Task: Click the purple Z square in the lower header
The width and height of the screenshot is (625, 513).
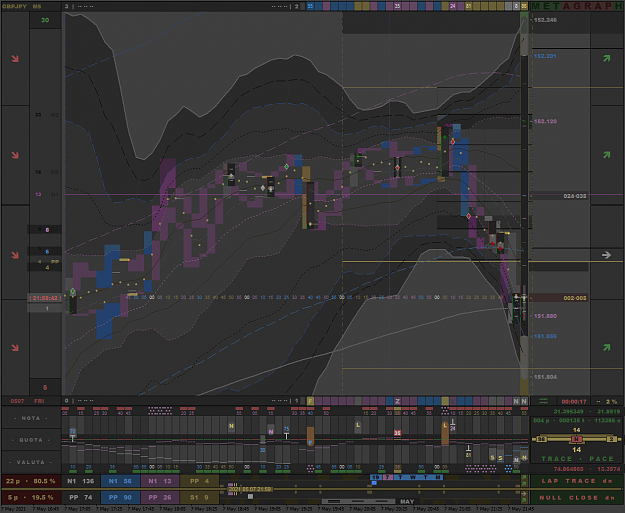Action: pos(397,401)
